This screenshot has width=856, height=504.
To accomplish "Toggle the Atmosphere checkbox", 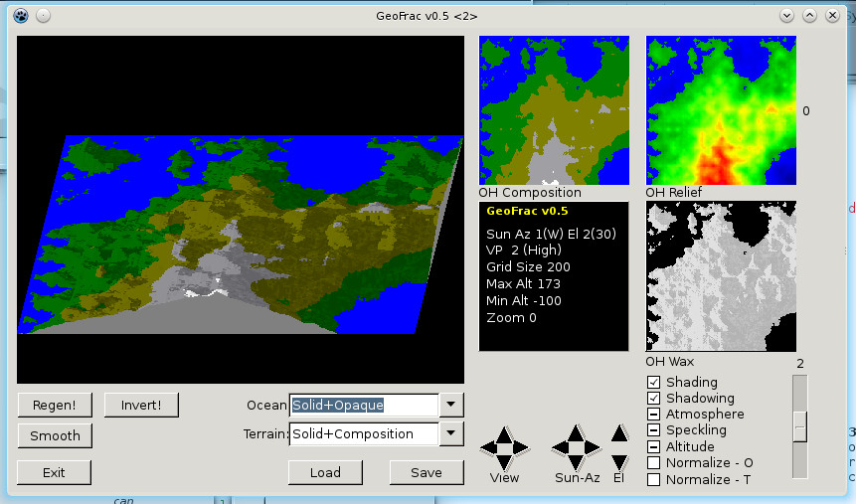I will click(654, 415).
